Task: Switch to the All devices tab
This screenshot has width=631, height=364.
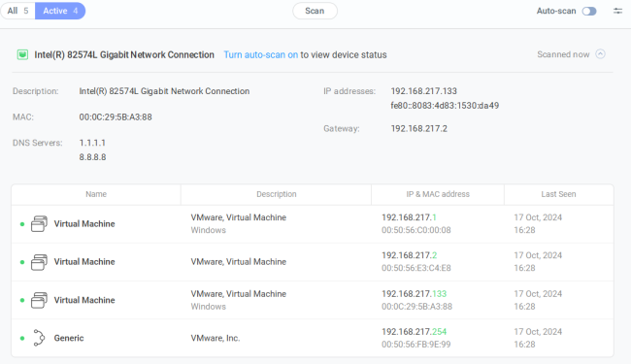Action: tap(17, 11)
